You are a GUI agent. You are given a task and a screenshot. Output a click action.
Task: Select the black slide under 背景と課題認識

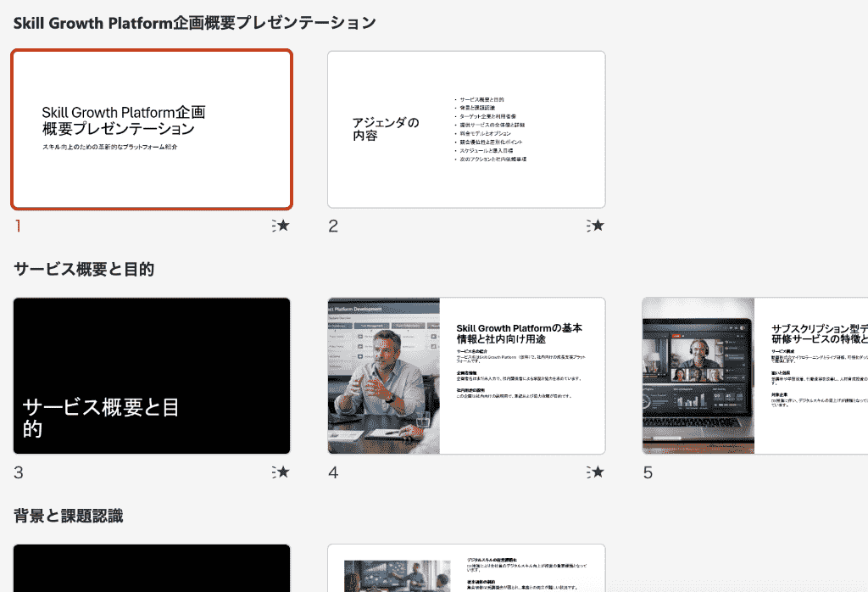152,567
